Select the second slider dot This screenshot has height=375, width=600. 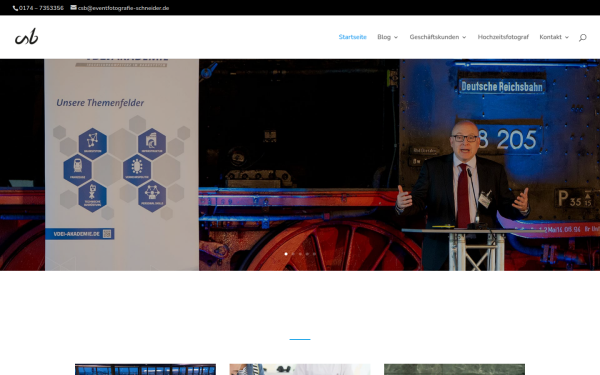(293, 254)
